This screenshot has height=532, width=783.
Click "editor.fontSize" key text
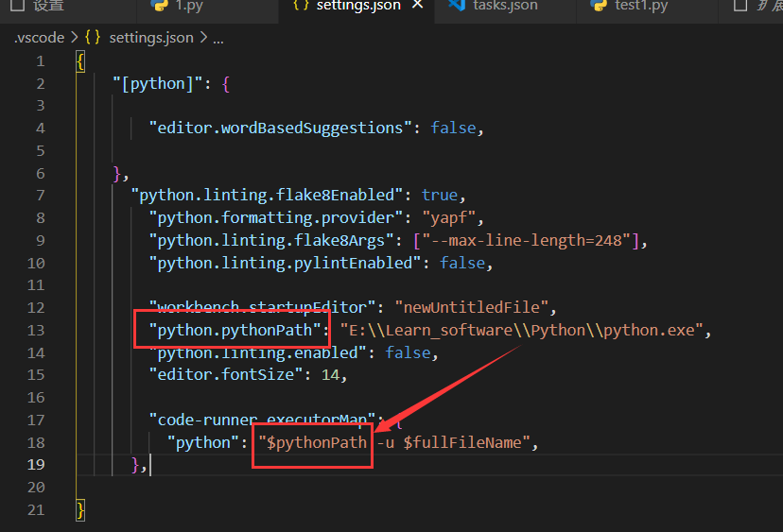pyautogui.click(x=226, y=375)
